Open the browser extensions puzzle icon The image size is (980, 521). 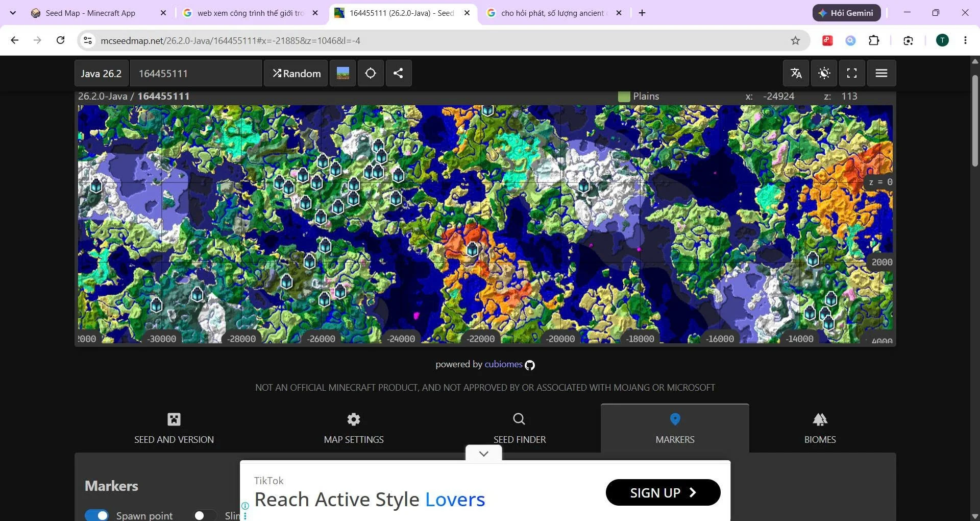pos(874,40)
